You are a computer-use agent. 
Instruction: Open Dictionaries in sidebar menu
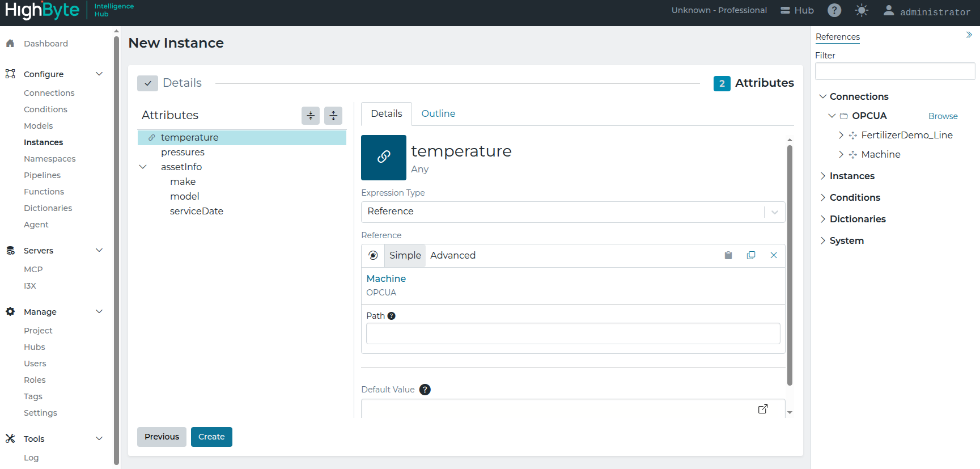pyautogui.click(x=48, y=208)
